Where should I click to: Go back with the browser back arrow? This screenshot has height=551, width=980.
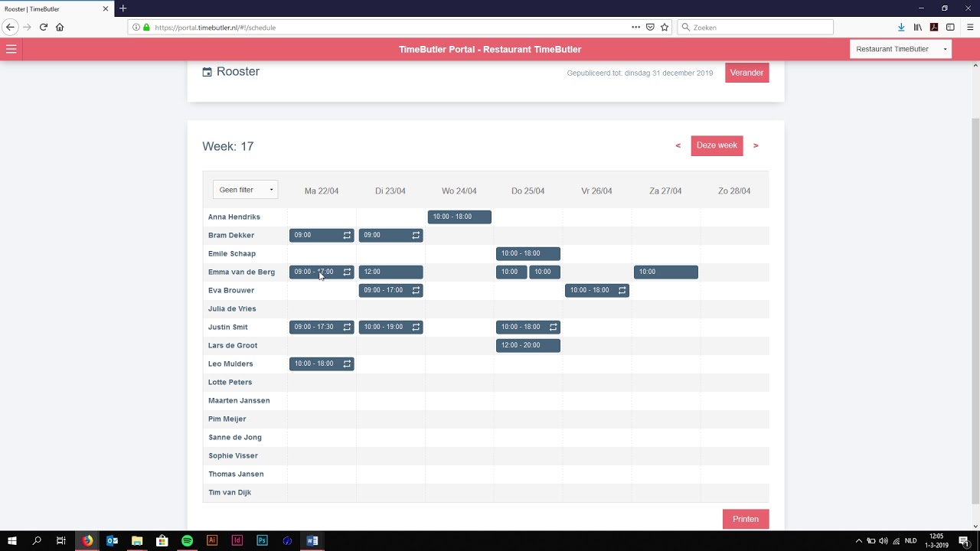[10, 27]
